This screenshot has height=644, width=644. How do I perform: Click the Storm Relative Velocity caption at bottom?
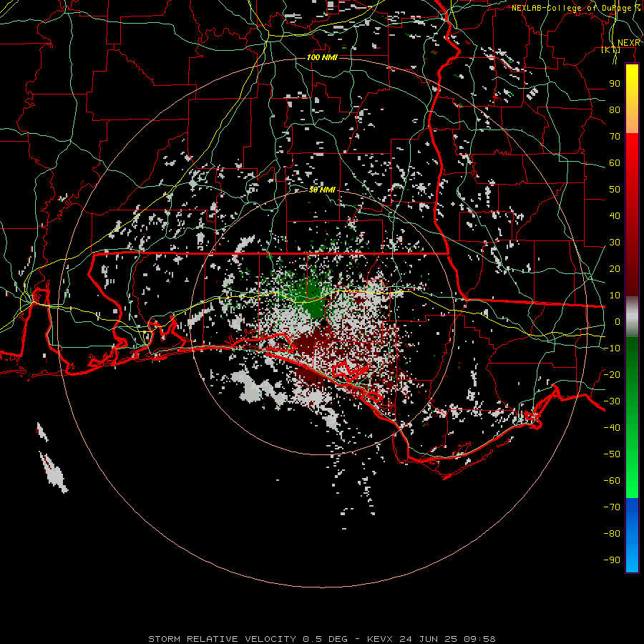point(322,639)
